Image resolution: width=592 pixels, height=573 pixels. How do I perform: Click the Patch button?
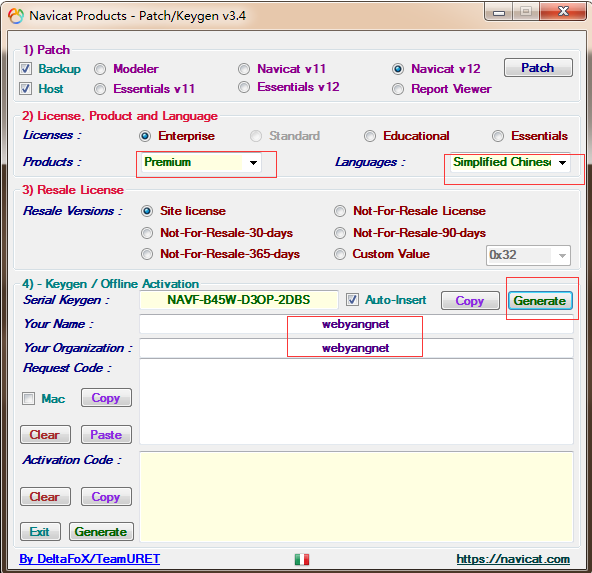click(538, 68)
